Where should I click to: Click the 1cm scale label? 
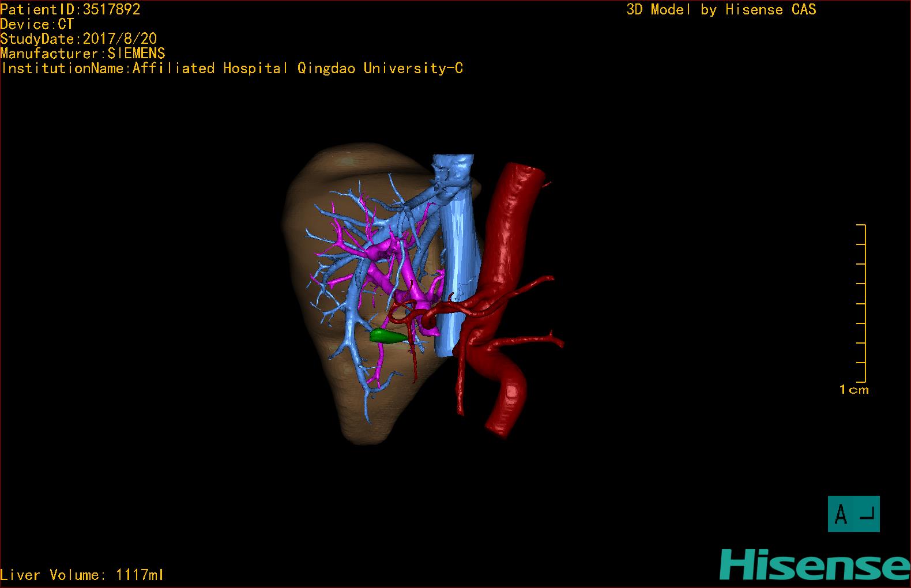click(x=854, y=390)
